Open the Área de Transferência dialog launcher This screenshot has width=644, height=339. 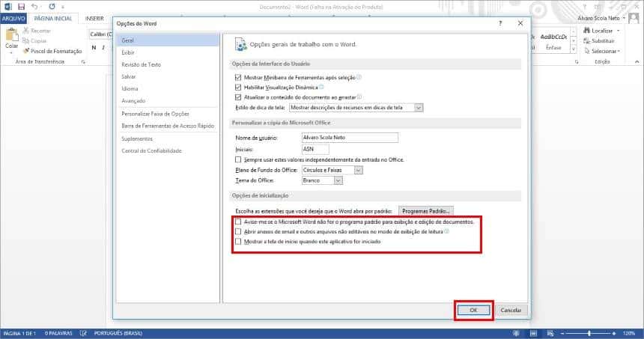[83, 62]
